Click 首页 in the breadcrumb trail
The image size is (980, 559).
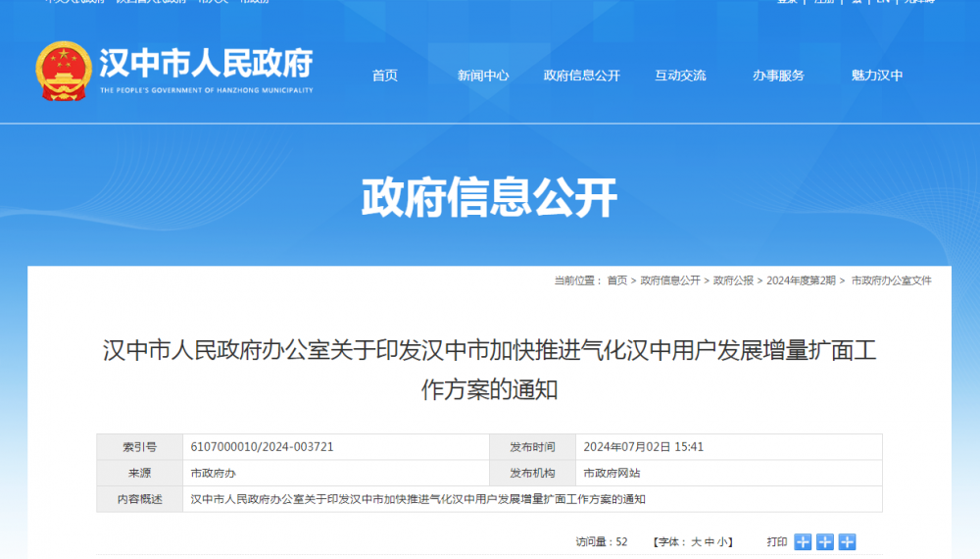[x=616, y=280]
